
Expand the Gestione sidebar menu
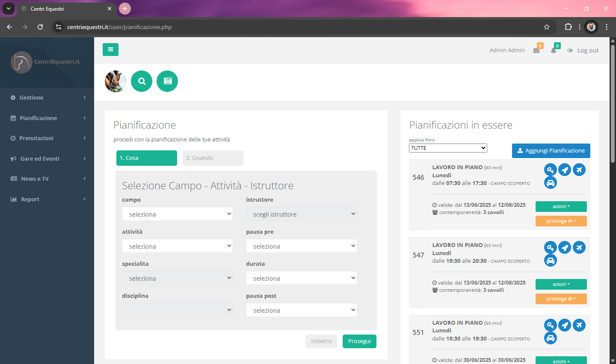pyautogui.click(x=47, y=97)
